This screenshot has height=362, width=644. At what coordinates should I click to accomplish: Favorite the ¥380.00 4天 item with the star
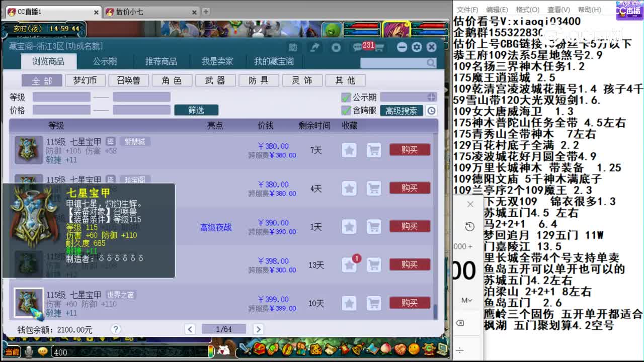[x=349, y=189]
